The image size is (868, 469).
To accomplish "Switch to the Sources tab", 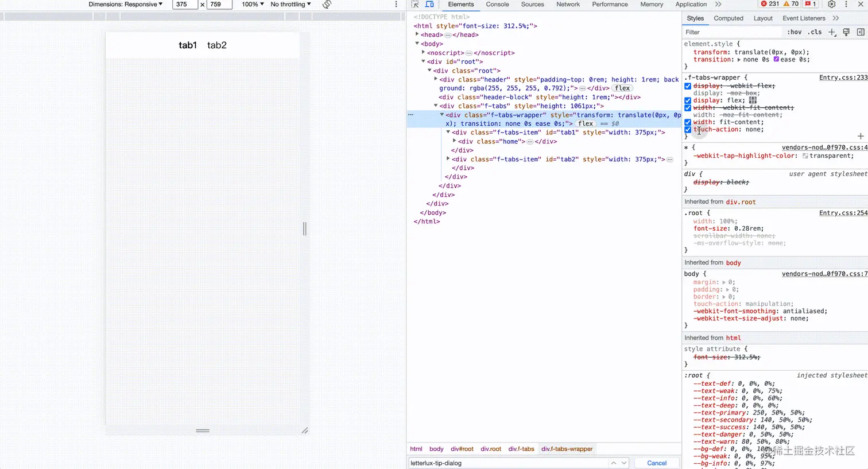I will coord(532,4).
